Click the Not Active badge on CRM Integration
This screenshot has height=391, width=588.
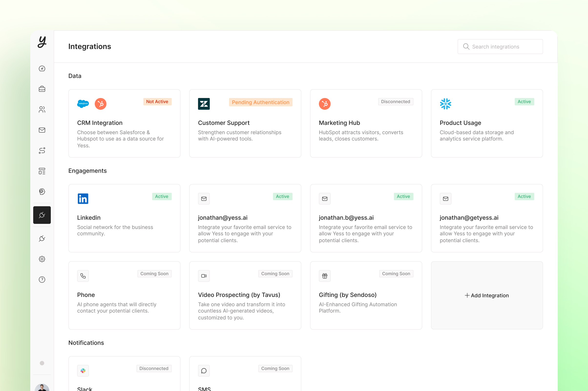(157, 101)
